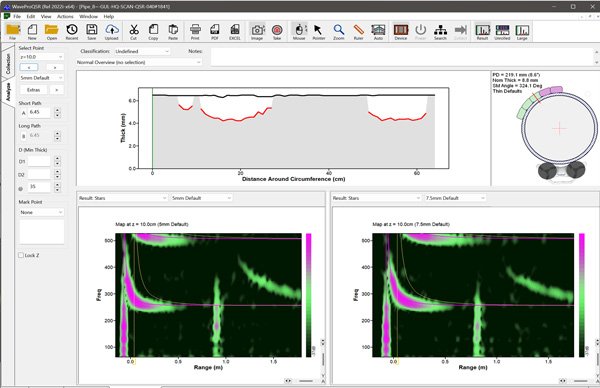
Task: Save using the floppy disk icon
Action: pos(91,31)
